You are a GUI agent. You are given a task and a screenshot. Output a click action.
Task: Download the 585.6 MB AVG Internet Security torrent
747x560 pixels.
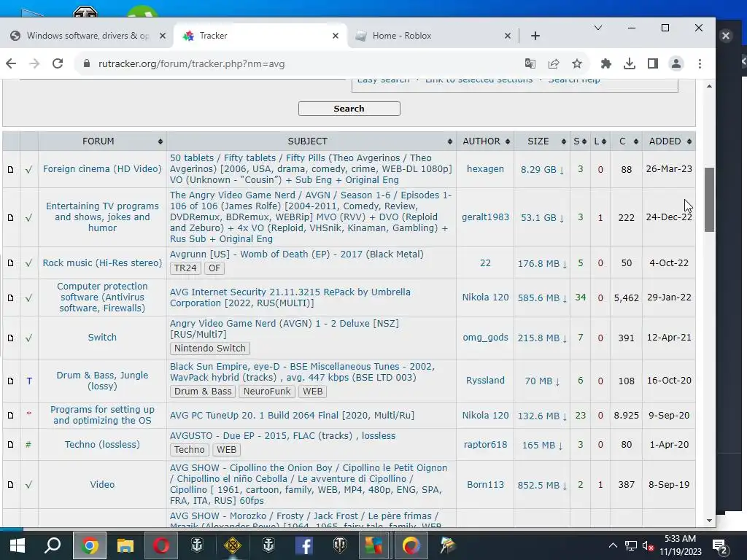click(x=542, y=297)
